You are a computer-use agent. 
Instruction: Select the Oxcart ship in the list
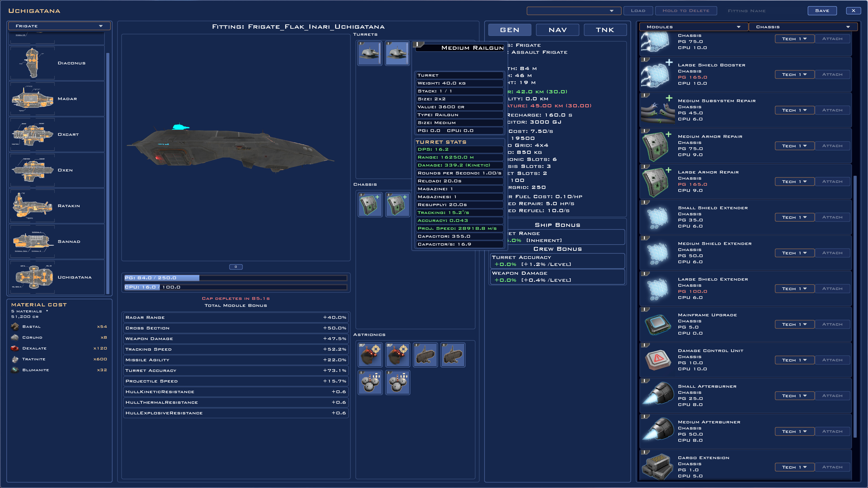coord(57,134)
